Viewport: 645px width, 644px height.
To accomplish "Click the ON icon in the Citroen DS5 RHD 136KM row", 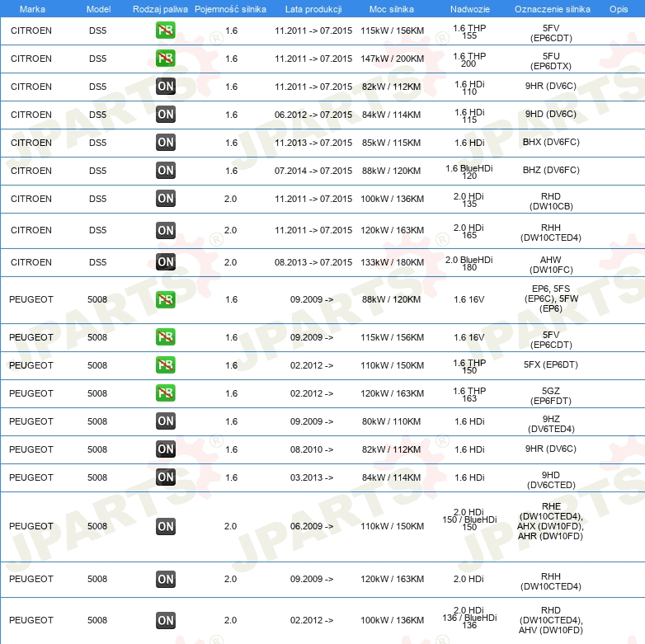I will (x=166, y=199).
